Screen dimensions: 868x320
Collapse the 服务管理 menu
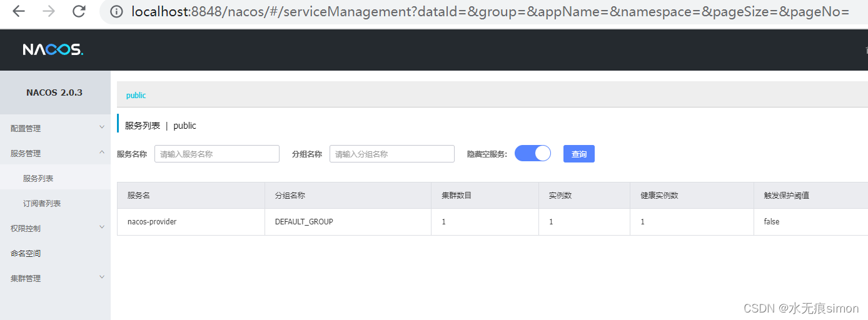click(55, 153)
